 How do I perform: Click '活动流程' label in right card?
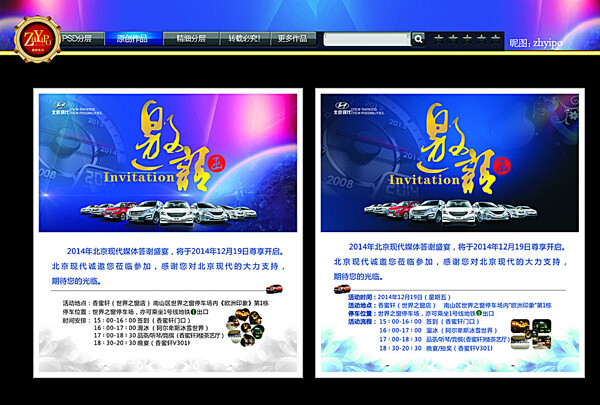[x=361, y=322]
